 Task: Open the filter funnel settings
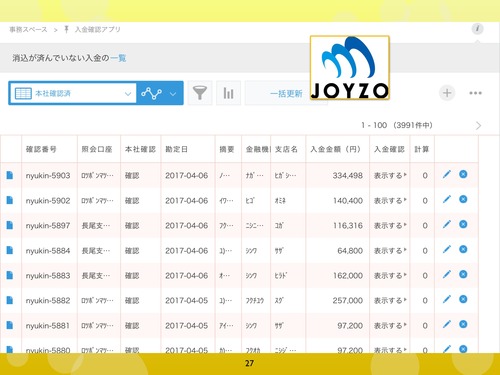coord(200,93)
